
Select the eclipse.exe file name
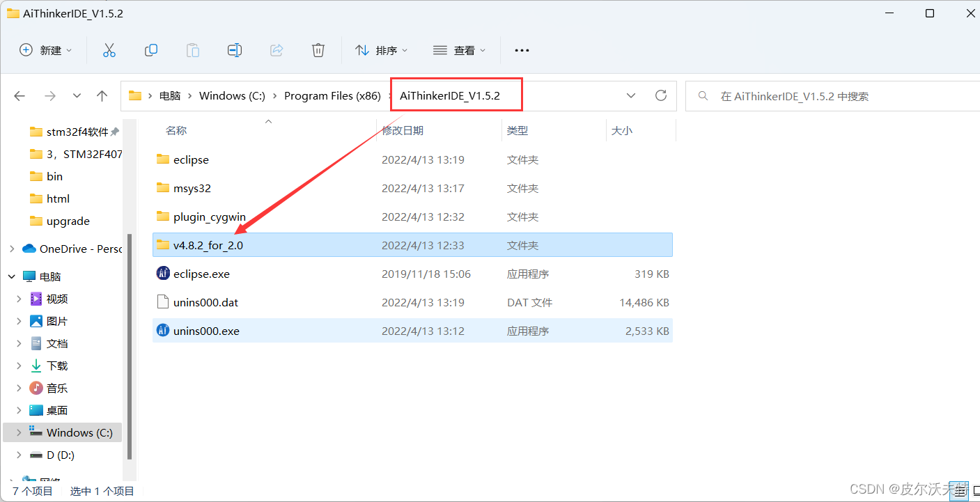click(201, 274)
